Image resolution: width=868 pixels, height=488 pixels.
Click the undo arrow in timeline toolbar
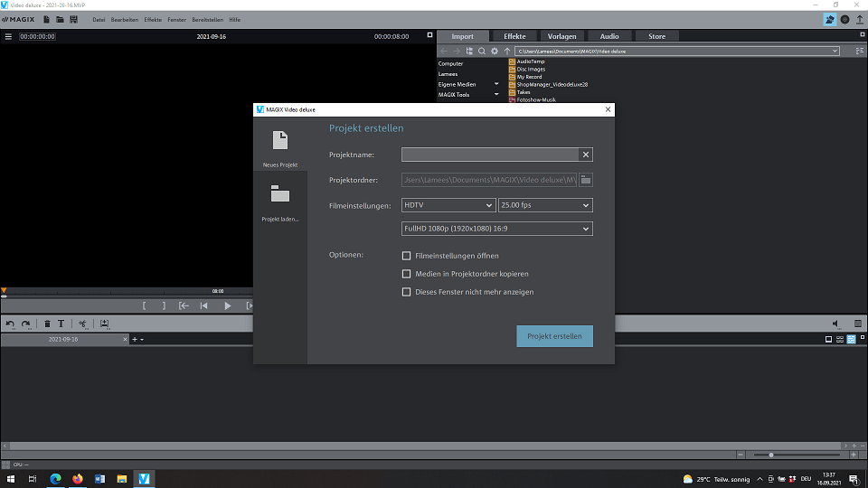[10, 324]
